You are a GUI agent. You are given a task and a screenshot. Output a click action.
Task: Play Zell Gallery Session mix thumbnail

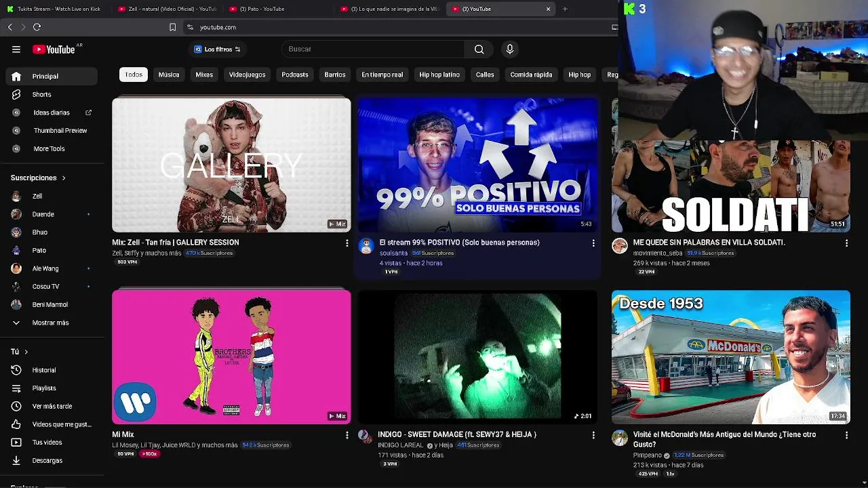tap(231, 165)
